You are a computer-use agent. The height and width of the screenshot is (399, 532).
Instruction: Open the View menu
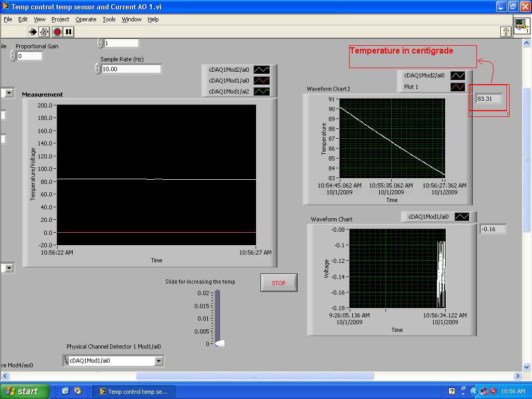39,19
